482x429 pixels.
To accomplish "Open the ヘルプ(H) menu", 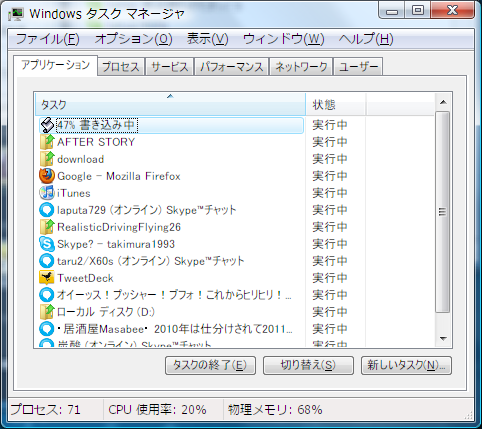I will pyautogui.click(x=366, y=39).
